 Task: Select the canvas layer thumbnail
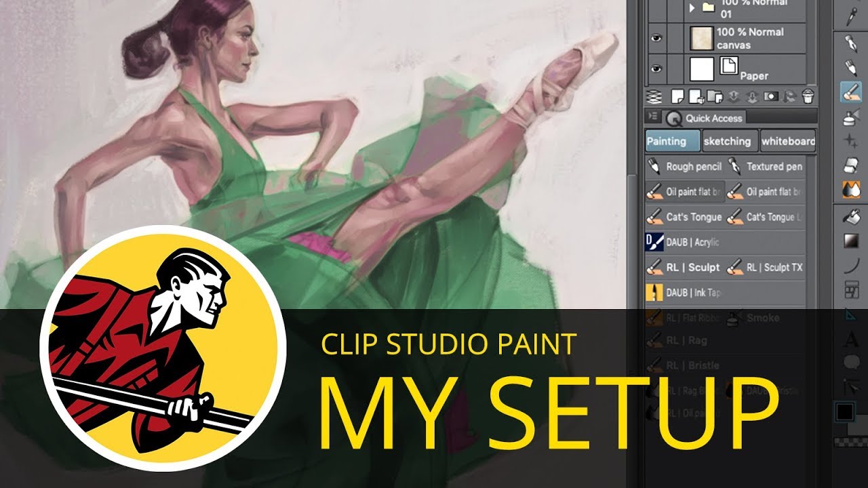click(x=702, y=39)
